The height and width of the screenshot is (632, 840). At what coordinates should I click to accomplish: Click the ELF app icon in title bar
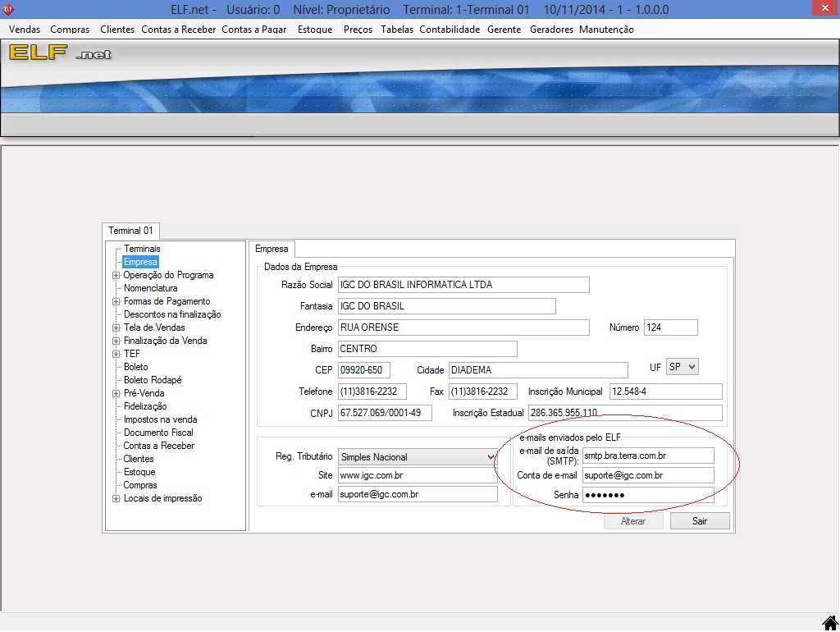(x=8, y=9)
